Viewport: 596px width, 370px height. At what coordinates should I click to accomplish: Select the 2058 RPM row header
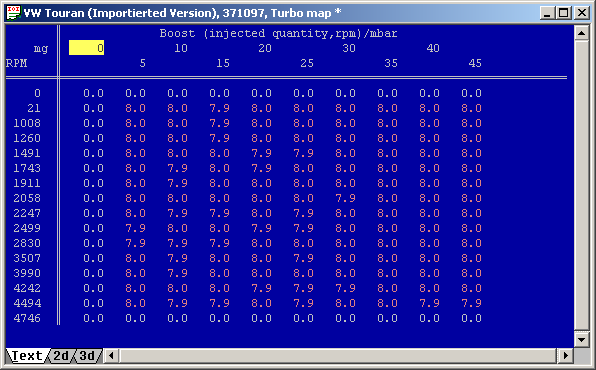click(x=27, y=198)
